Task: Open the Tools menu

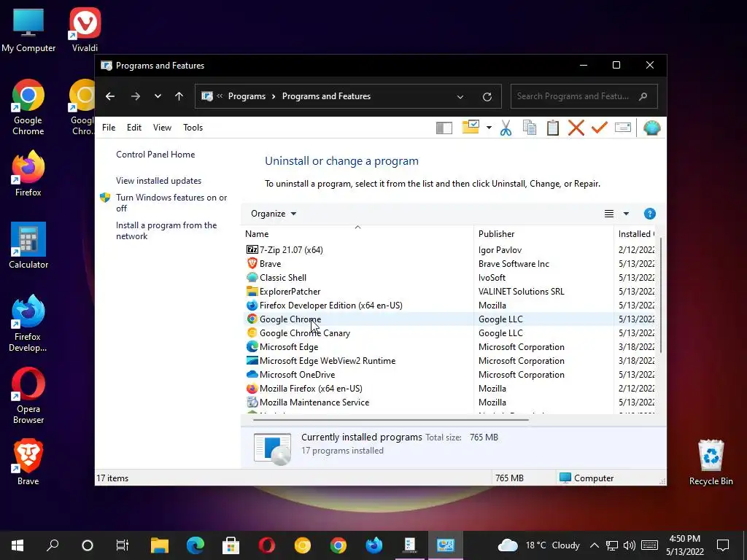Action: coord(193,128)
